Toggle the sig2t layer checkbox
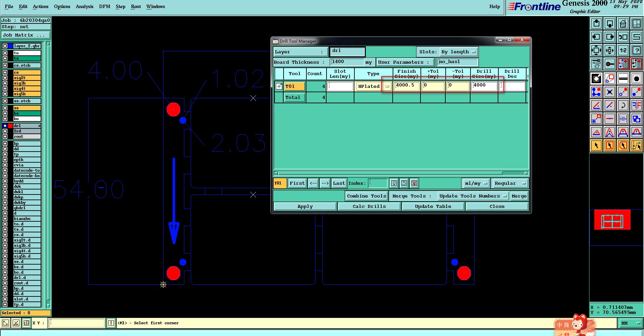The height and width of the screenshot is (336, 644). coord(5,78)
